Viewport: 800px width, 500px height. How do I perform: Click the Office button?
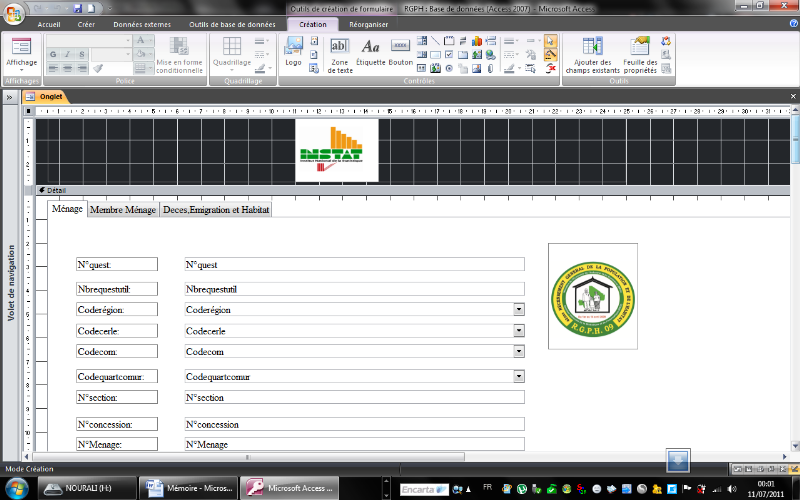pyautogui.click(x=14, y=14)
